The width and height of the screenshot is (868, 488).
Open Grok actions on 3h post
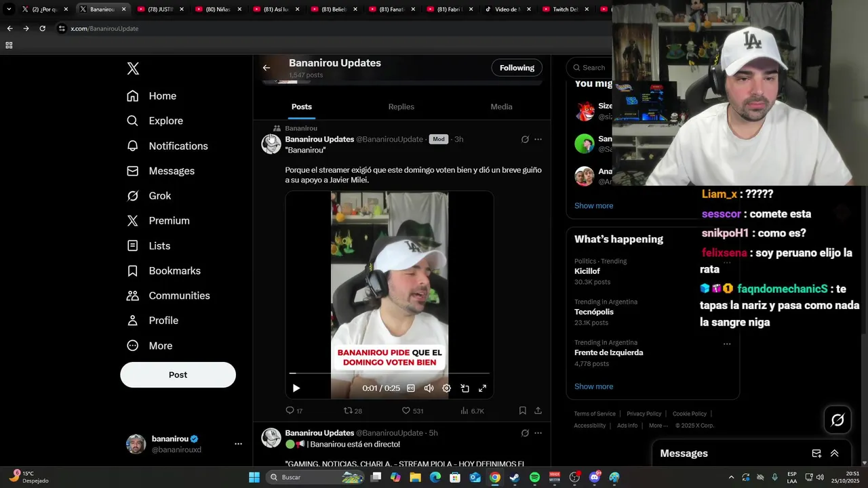coord(525,140)
